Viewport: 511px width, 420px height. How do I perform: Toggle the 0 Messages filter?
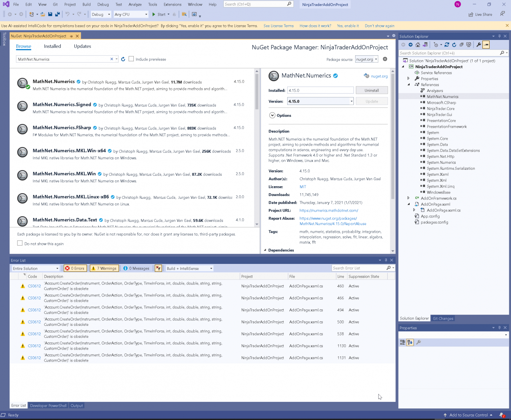[x=136, y=268]
